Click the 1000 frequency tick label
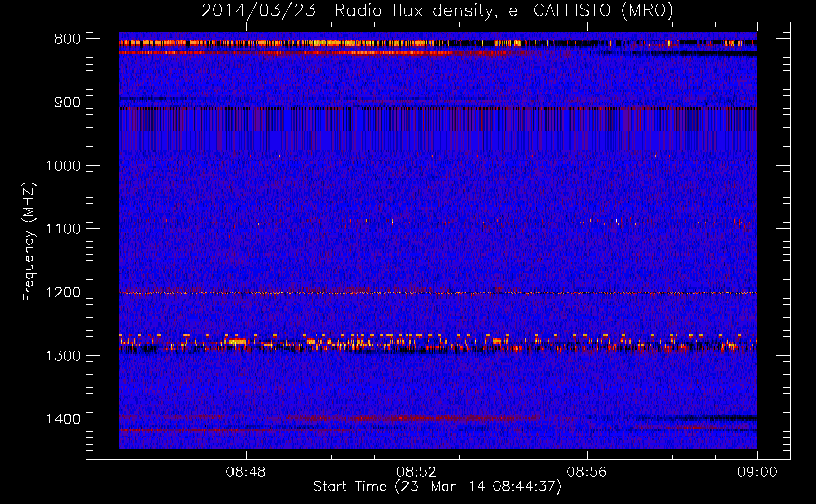This screenshot has width=816, height=504. pos(63,166)
